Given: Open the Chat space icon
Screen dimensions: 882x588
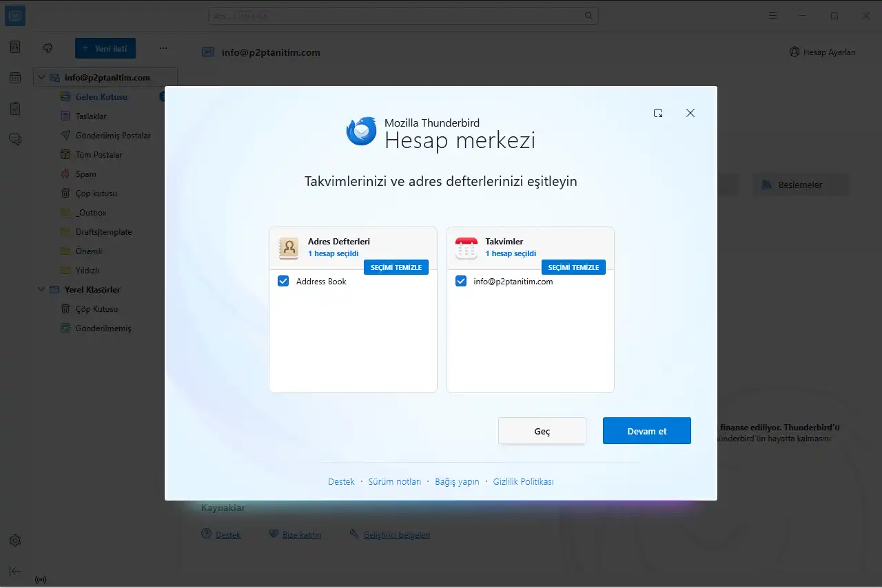Looking at the screenshot, I should (15, 139).
